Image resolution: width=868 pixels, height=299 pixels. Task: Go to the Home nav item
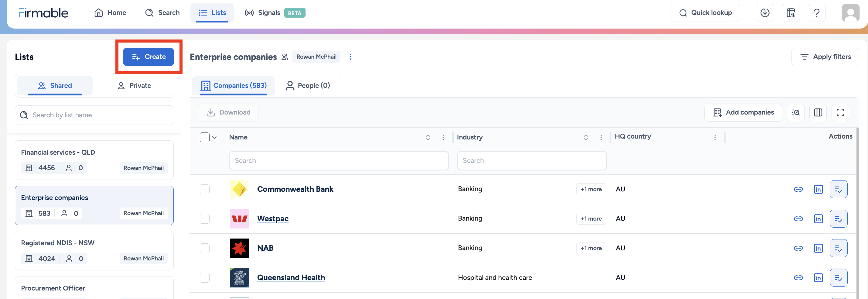click(110, 13)
